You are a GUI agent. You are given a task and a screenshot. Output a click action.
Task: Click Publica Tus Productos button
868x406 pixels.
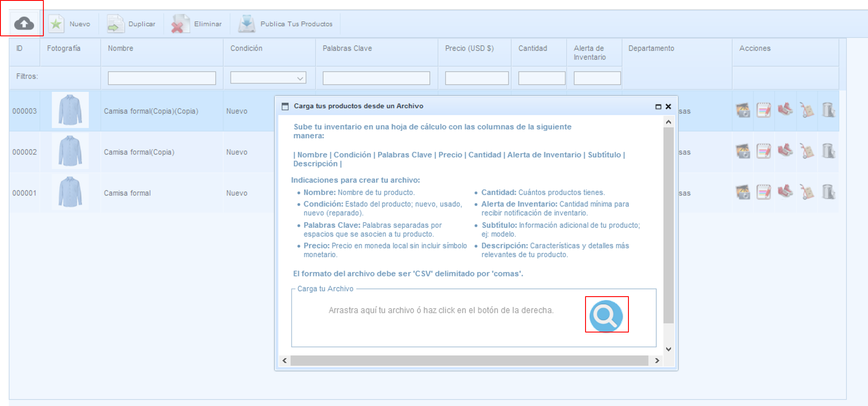(286, 24)
